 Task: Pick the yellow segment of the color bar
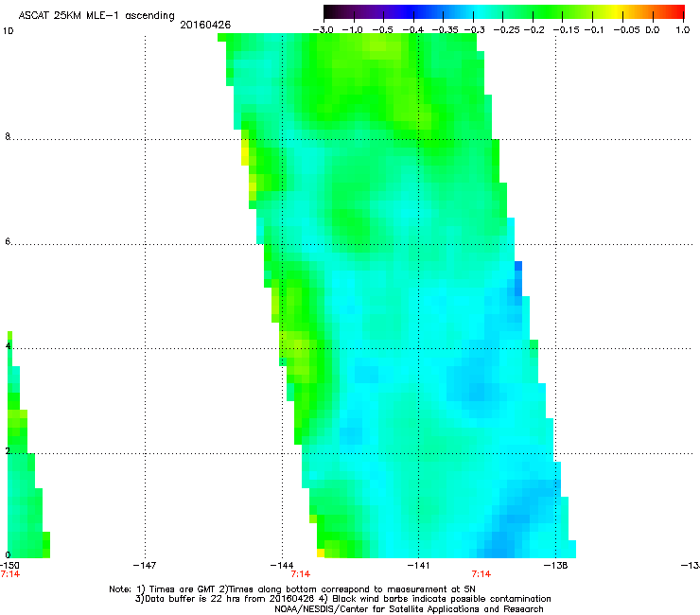(x=619, y=11)
